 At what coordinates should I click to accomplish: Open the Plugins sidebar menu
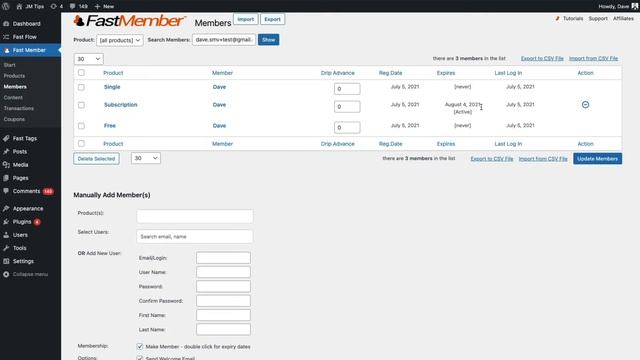click(22, 222)
